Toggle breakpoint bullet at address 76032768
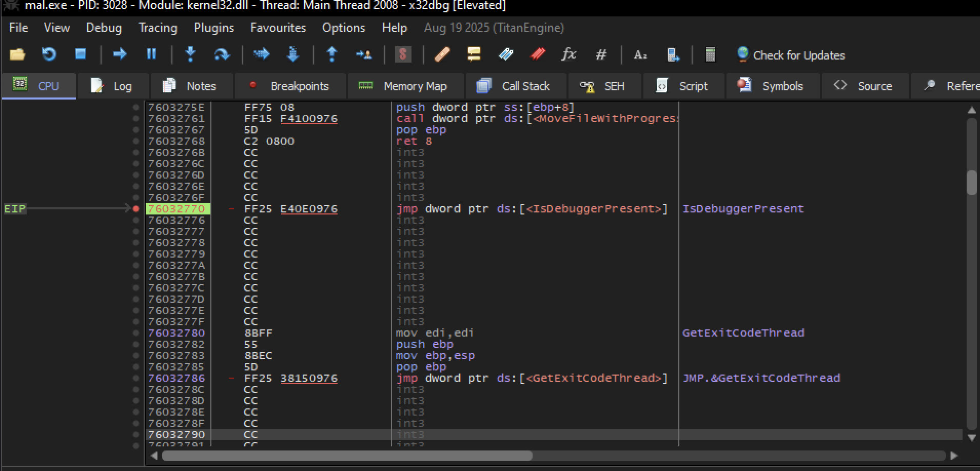This screenshot has width=980, height=471. click(136, 141)
